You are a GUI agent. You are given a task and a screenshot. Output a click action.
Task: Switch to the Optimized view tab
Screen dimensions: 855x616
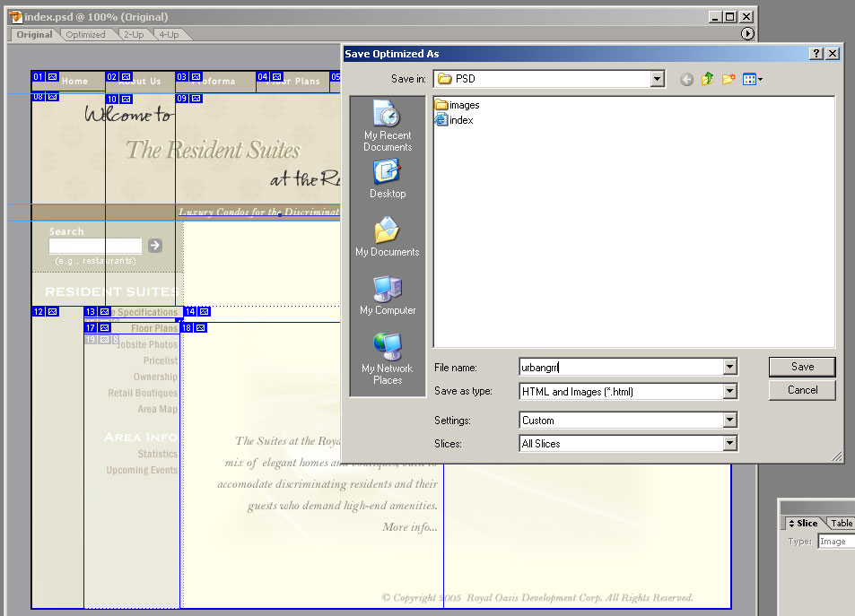[x=86, y=34]
